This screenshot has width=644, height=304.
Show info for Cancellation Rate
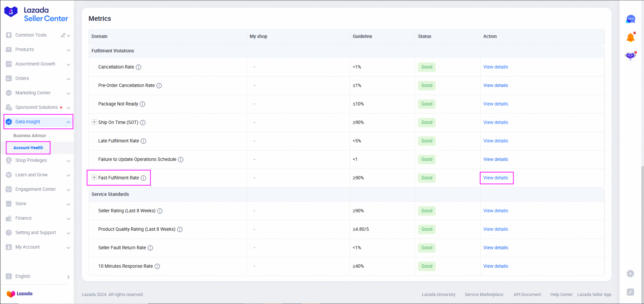coord(139,67)
